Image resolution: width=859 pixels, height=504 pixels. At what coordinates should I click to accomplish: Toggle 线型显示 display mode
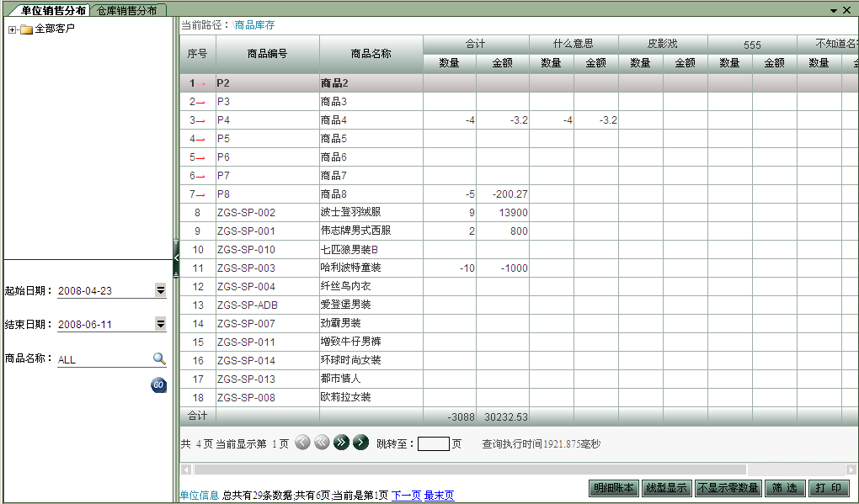[x=665, y=488]
